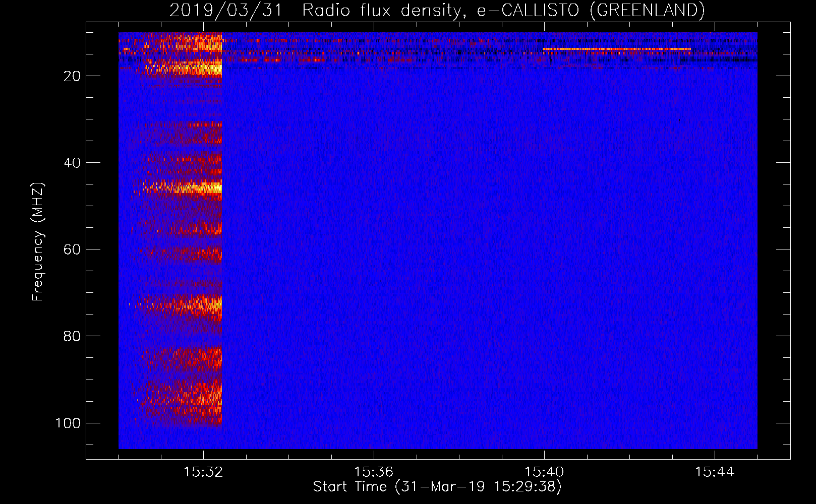Click the 15:32 time tick label
Image resolution: width=816 pixels, height=504 pixels.
coord(203,472)
